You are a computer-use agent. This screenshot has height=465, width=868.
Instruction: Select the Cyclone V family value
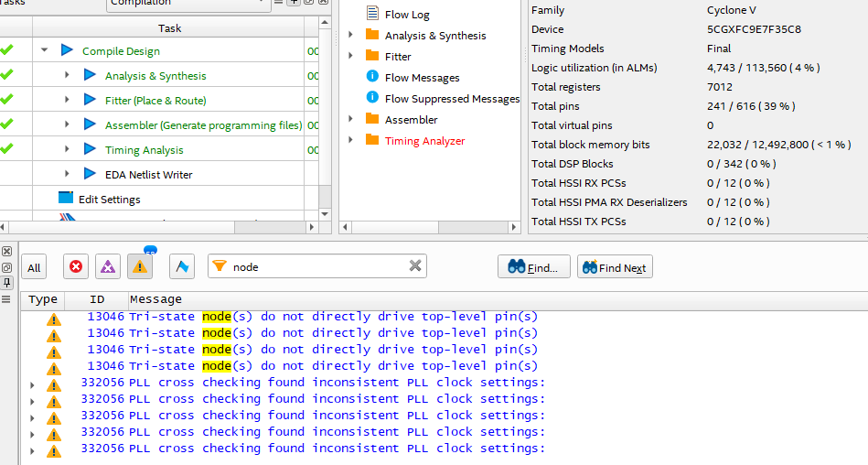(732, 10)
